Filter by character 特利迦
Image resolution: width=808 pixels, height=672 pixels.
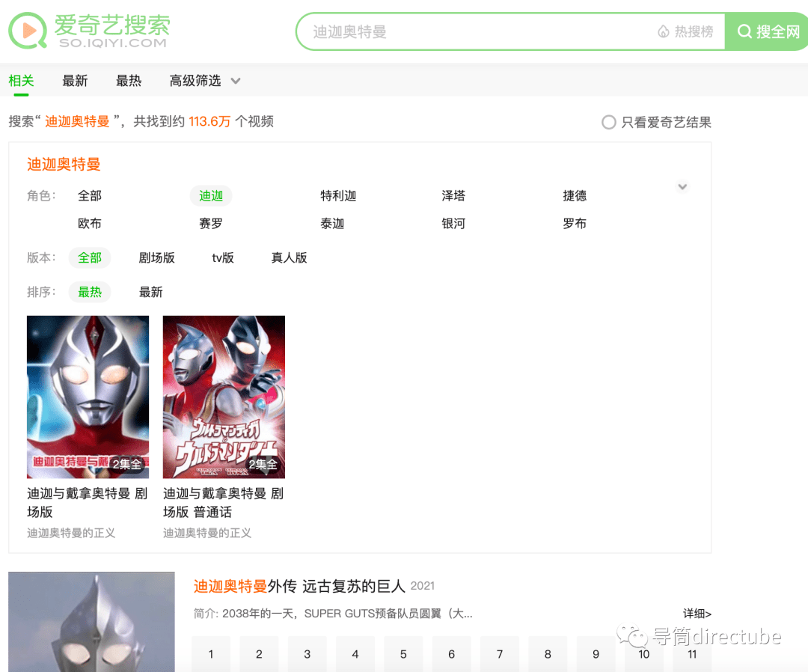coord(338,196)
